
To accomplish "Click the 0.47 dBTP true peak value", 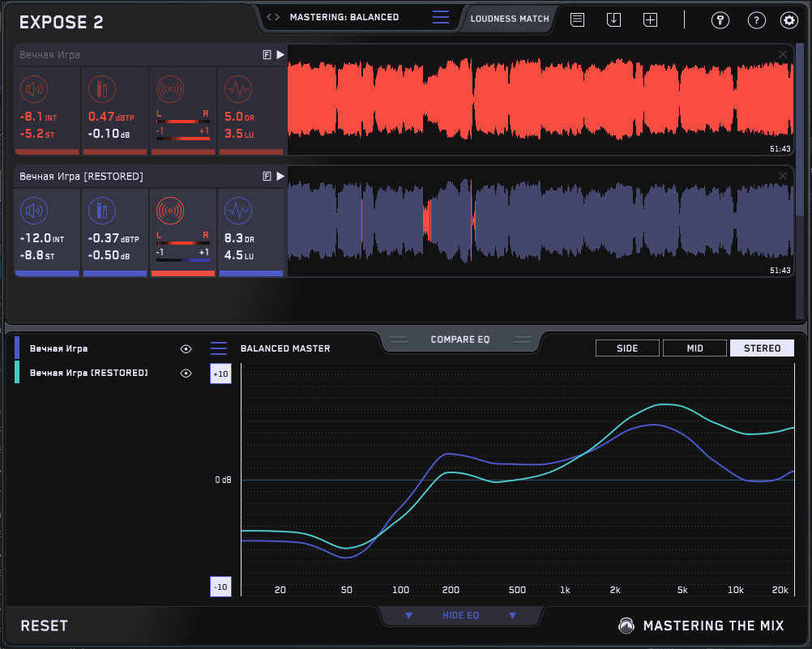I will point(111,117).
